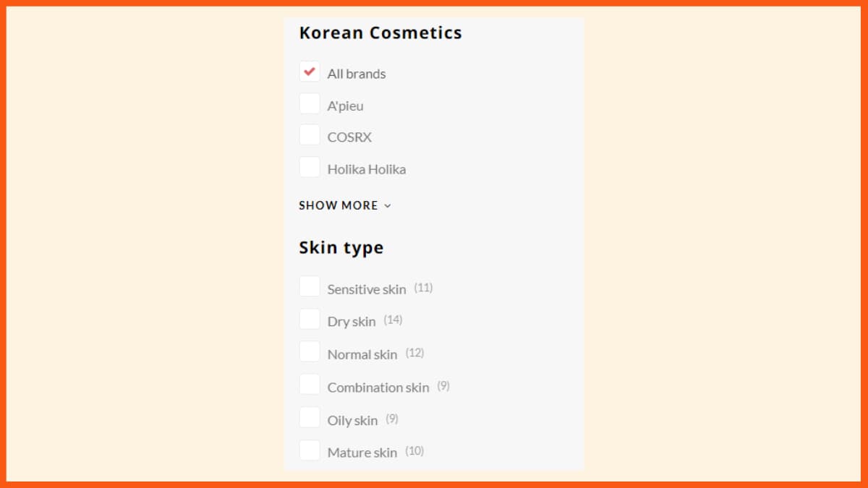
Task: Click the Dry skin count (14)
Action: pos(393,320)
